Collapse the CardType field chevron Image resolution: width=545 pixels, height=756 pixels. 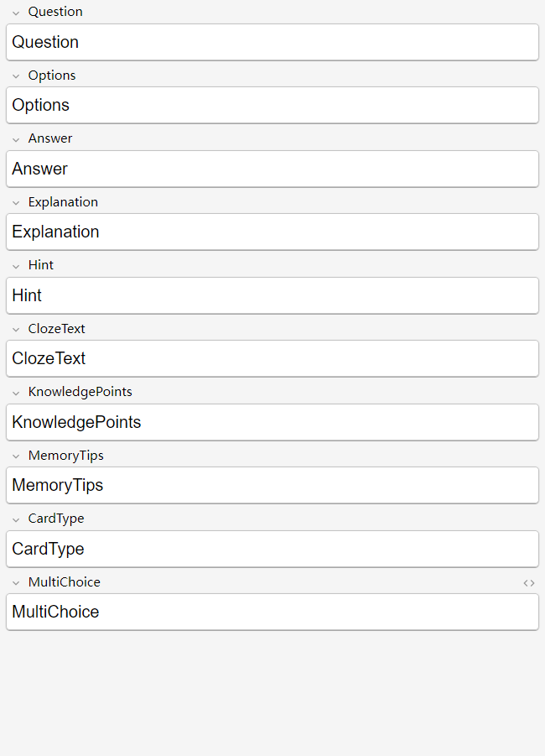16,519
